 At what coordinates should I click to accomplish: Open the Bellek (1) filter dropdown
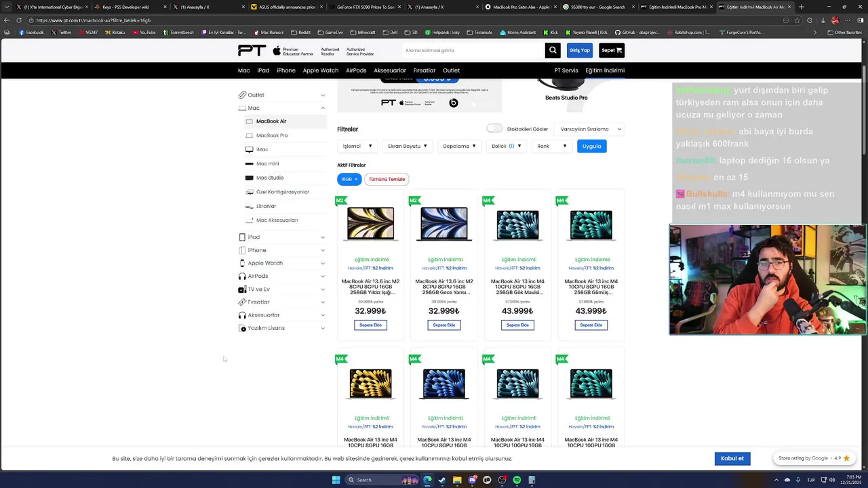(507, 146)
